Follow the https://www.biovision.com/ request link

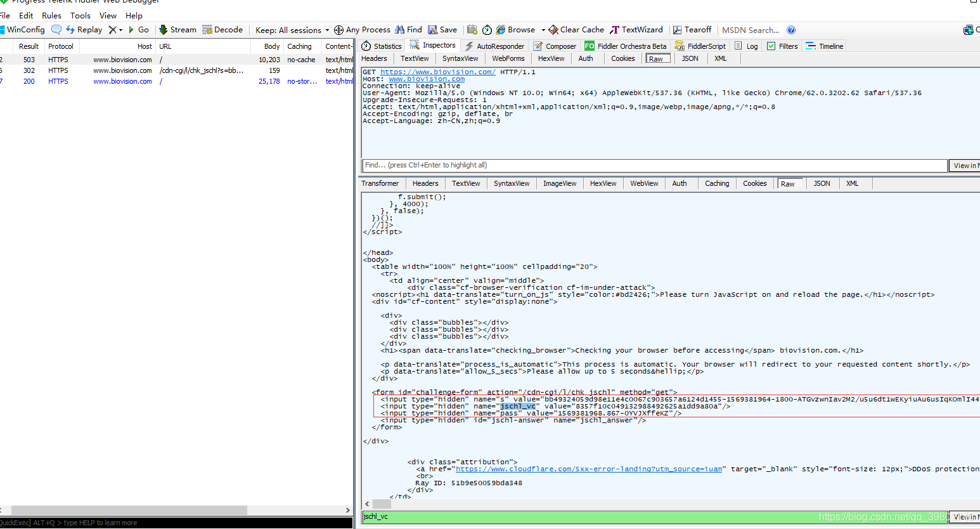point(437,72)
